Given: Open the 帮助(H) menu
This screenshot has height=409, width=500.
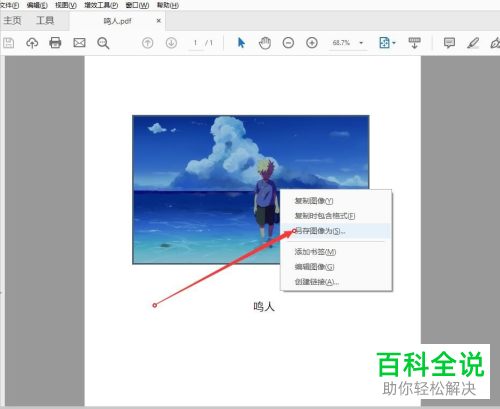Looking at the screenshot, I should [x=168, y=5].
